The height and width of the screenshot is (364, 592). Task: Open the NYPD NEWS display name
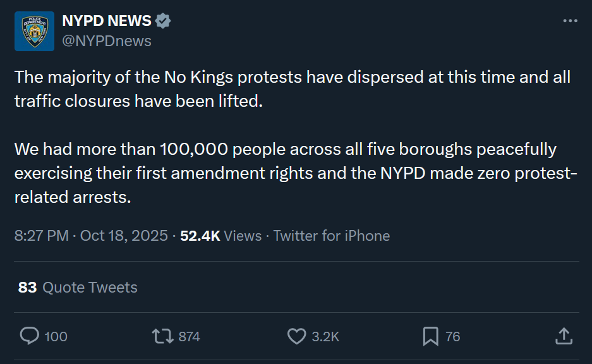106,21
